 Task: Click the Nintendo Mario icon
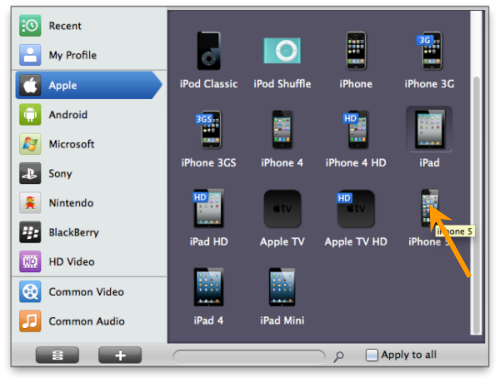(x=30, y=202)
